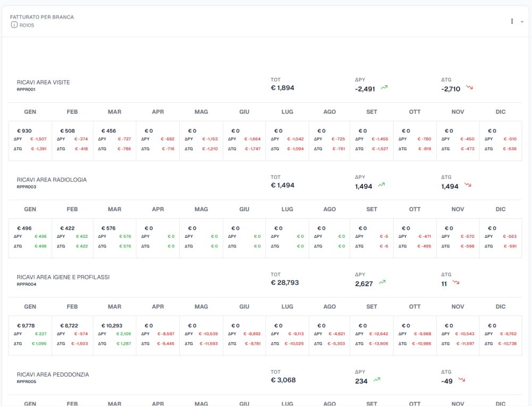Open the three-dot options menu
This screenshot has width=532, height=406.
pos(512,21)
